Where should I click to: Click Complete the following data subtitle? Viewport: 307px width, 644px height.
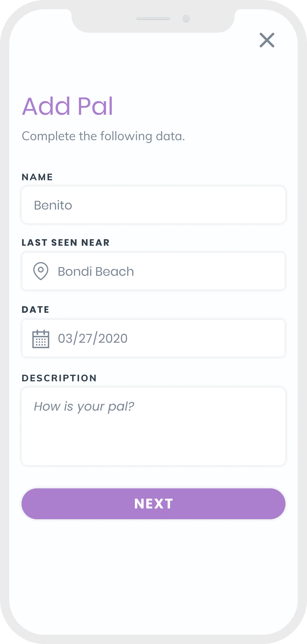[x=103, y=136]
